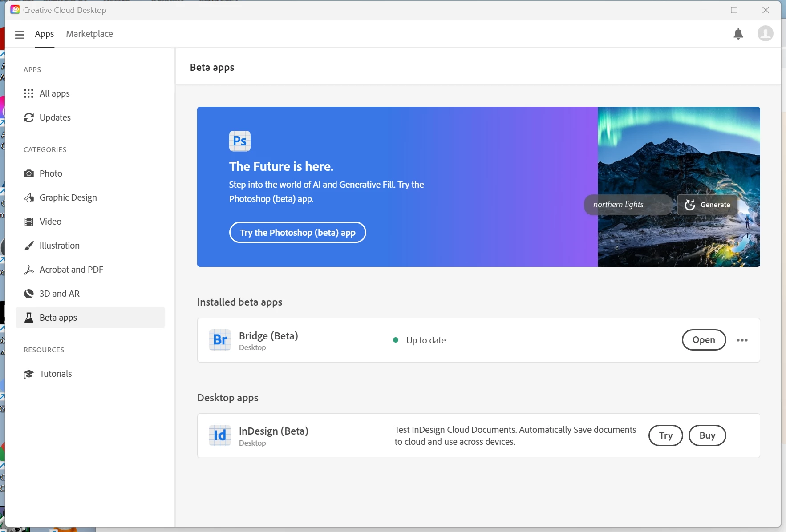Click the Video film strip icon
Image resolution: width=786 pixels, height=532 pixels.
tap(29, 222)
